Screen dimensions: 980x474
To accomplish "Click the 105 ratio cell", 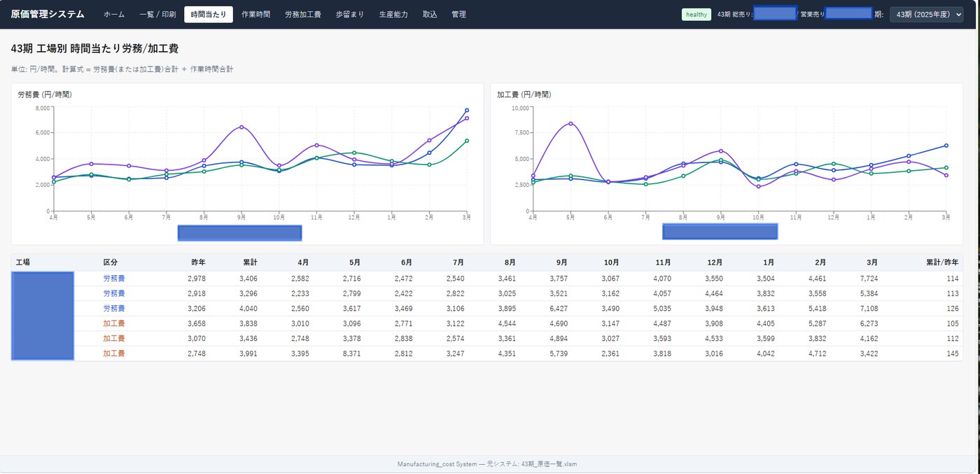I will [x=952, y=323].
